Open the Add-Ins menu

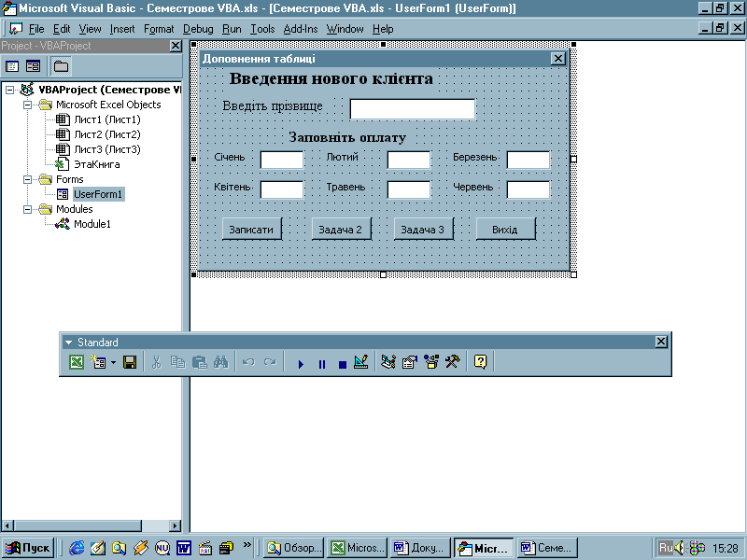click(301, 29)
